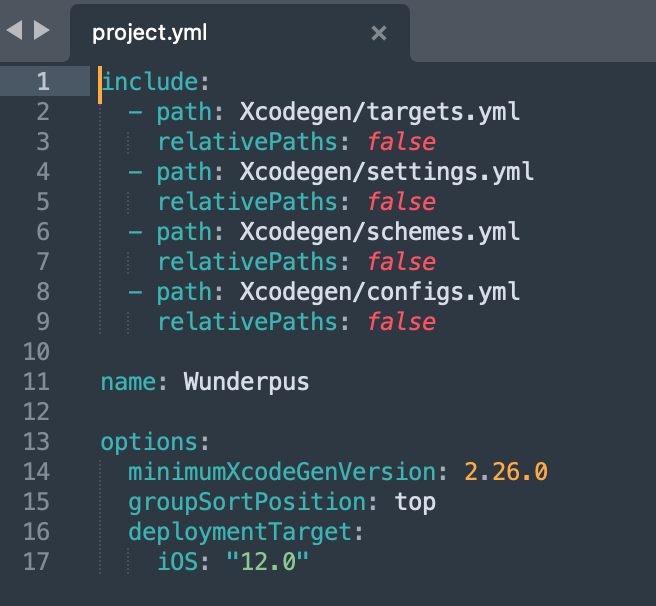Click the back navigation arrow
Screen dimensions: 656x606
[15, 31]
